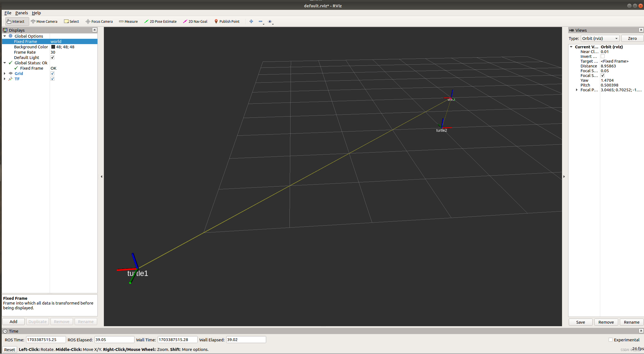Viewport: 644px width, 354px height.
Task: Click the Publish Point tool
Action: click(227, 21)
